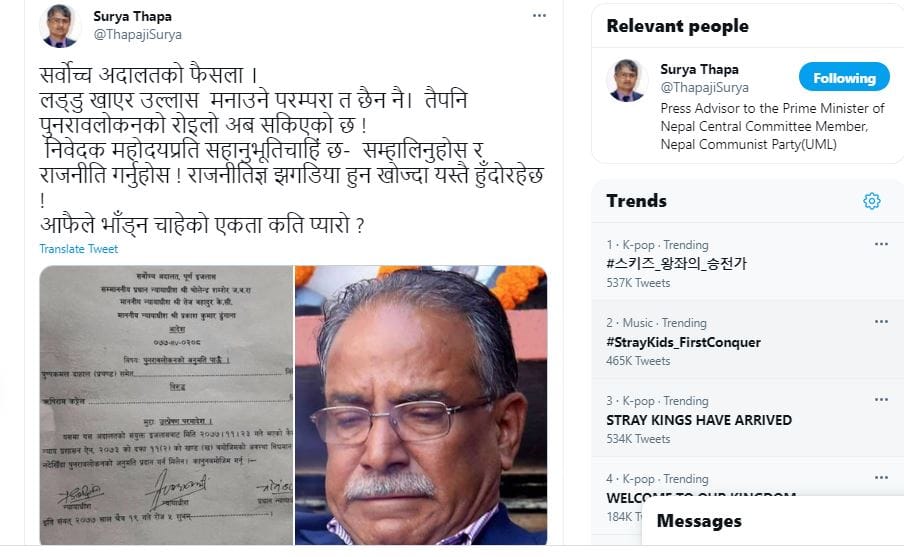Viewport: 904px width, 557px height.
Task: Click Surya Thapa's avatar in the tweet header
Action: [60, 25]
